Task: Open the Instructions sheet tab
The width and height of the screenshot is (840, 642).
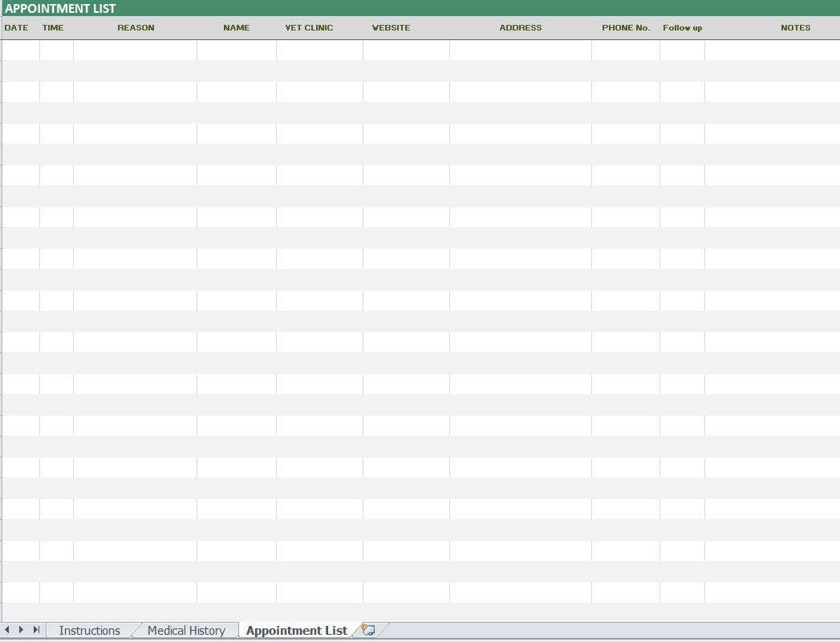Action: pos(90,630)
